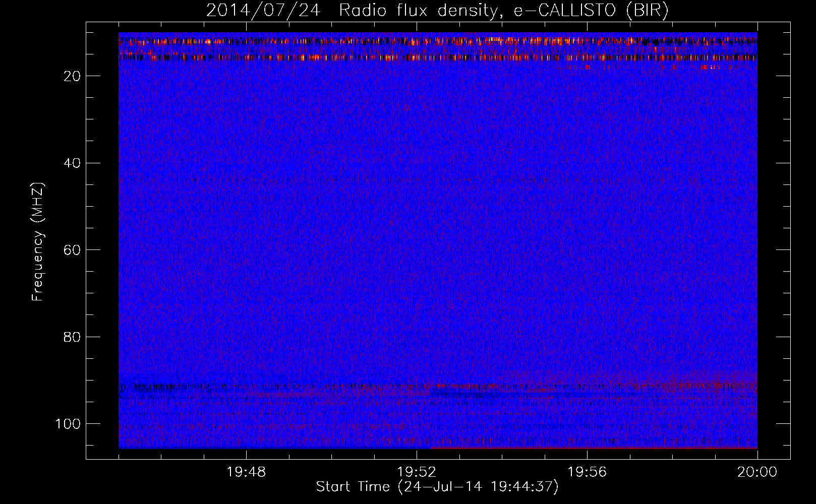Click the plot title '2014/07/24 Radio flux density, e-CALLISTO (BIR)'
The image size is (816, 504).
437,11
